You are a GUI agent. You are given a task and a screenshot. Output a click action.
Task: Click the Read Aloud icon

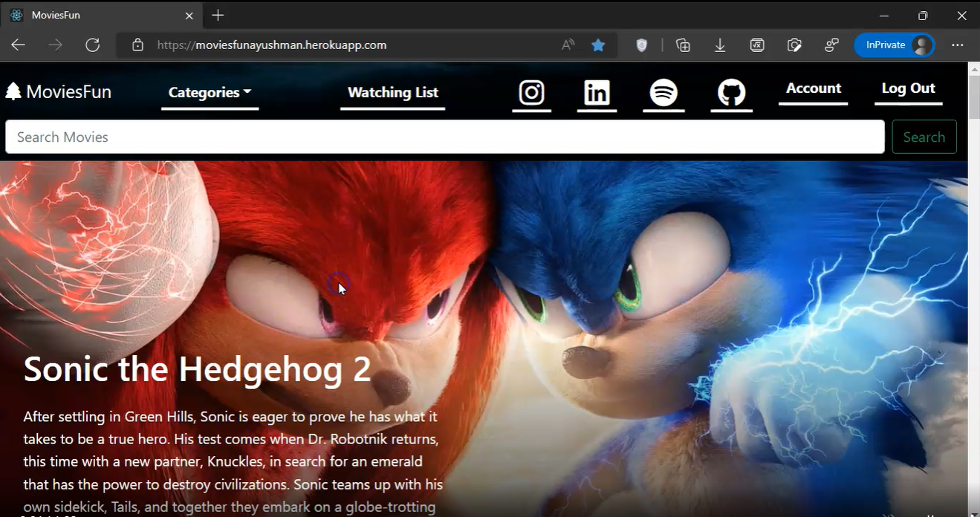coord(568,45)
